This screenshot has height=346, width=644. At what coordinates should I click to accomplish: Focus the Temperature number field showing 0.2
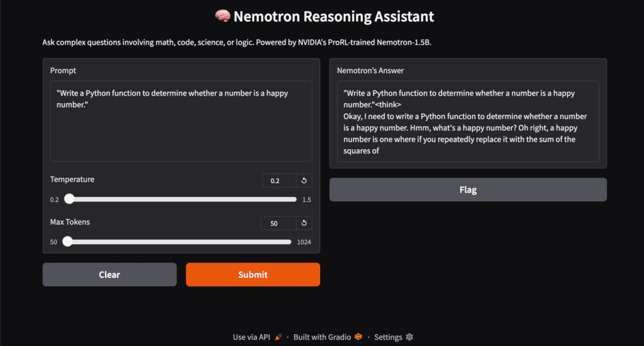point(279,181)
